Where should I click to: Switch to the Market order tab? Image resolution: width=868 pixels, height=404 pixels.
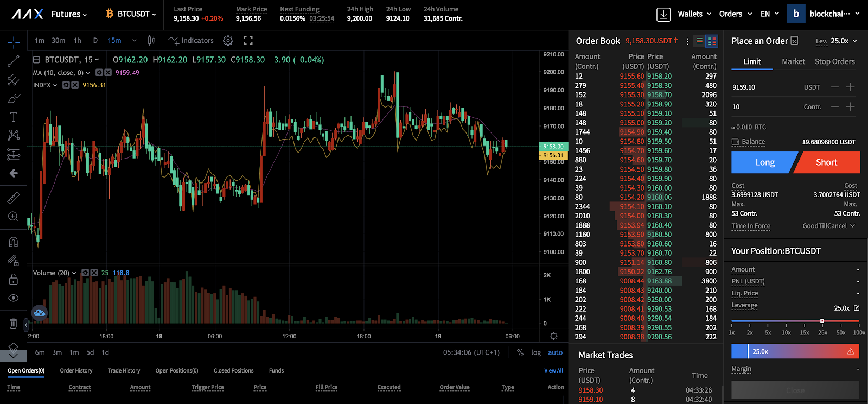[793, 62]
